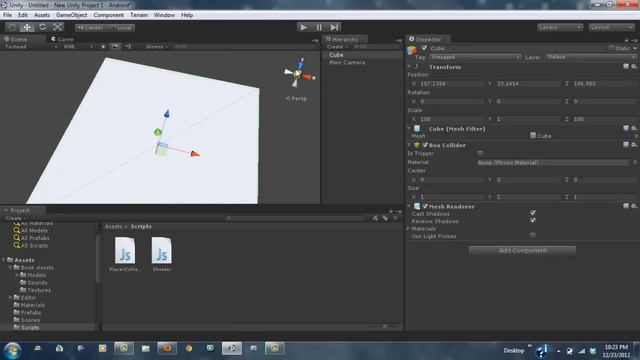640x360 pixels.
Task: Select the Hand tool in toolbar
Action: pos(12,27)
